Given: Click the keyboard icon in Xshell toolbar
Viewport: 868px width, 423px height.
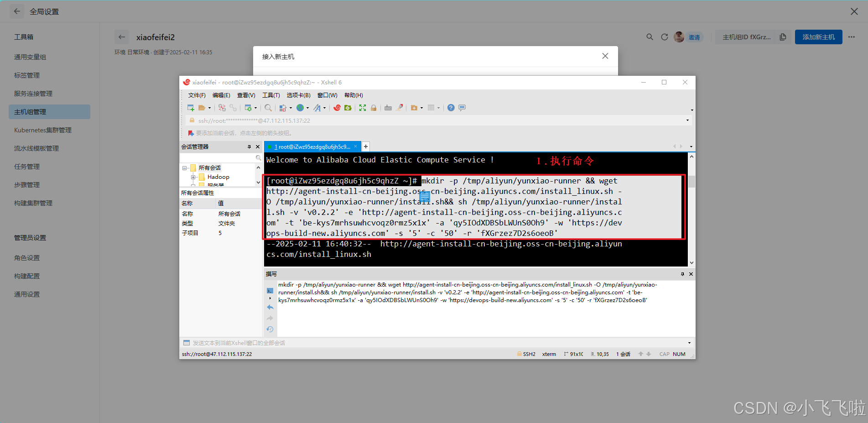Looking at the screenshot, I should click(x=388, y=108).
